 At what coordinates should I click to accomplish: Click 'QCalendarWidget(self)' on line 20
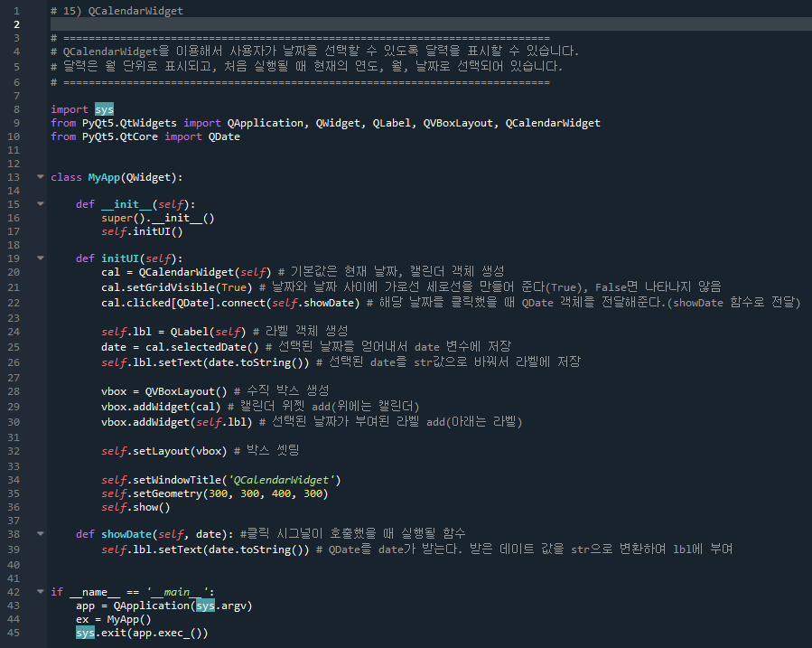pyautogui.click(x=205, y=272)
